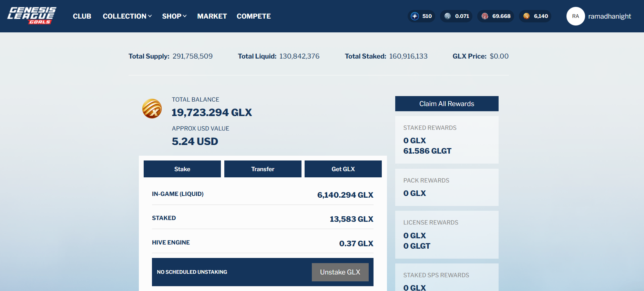Screen dimensions: 644x291
Task: Click the NO SCHEDULED UNSTAKING label
Action: [192, 272]
